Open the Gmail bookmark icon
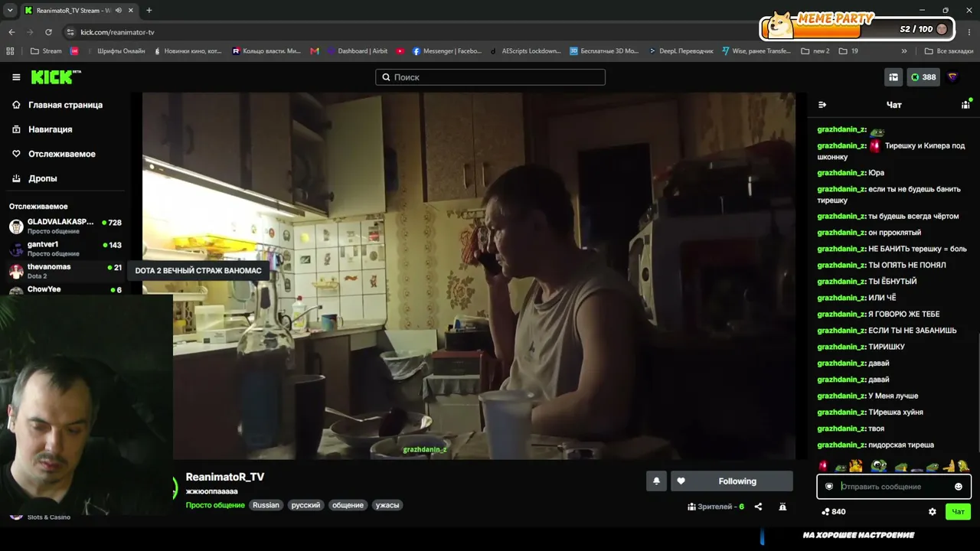This screenshot has width=980, height=551. tap(315, 51)
